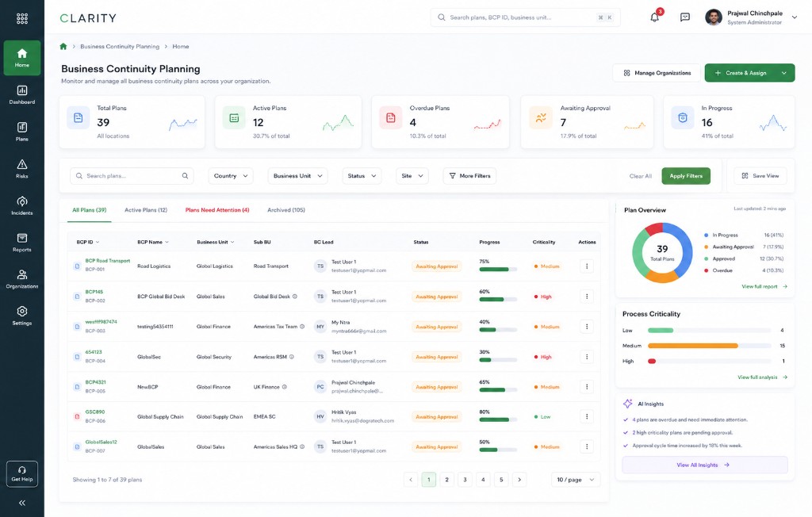Click the Overdue Plans card icon
Viewport: 812px width, 517px height.
point(390,118)
